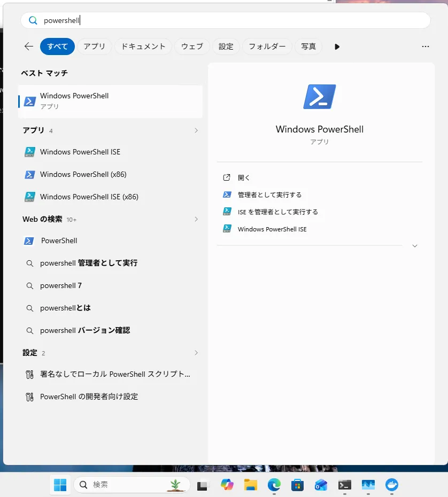Expand the Web の検索 section chevron
This screenshot has height=497, width=448.
pos(196,219)
